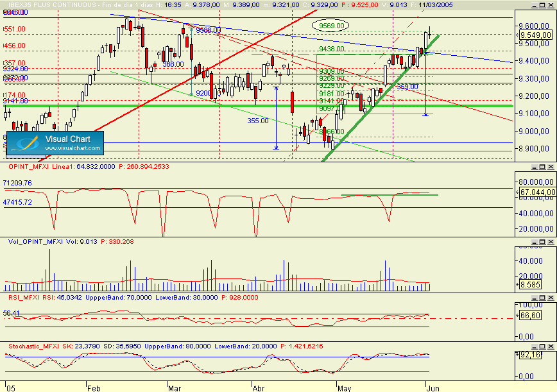Click the RSI_MFXI RSI header label
This screenshot has height=392, width=557.
point(31,297)
